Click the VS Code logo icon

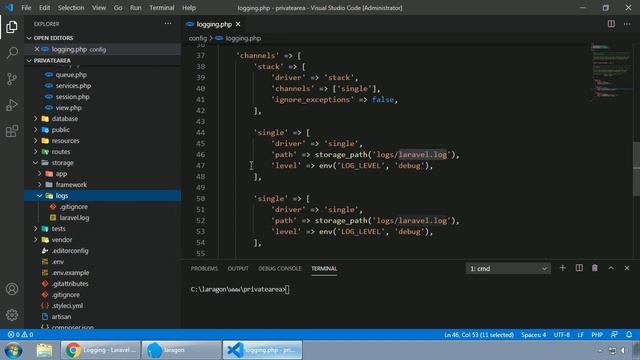coord(9,8)
